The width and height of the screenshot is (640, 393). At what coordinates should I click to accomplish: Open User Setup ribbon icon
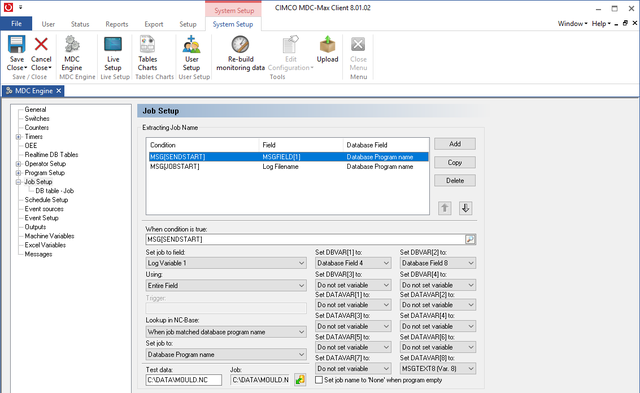pos(191,44)
